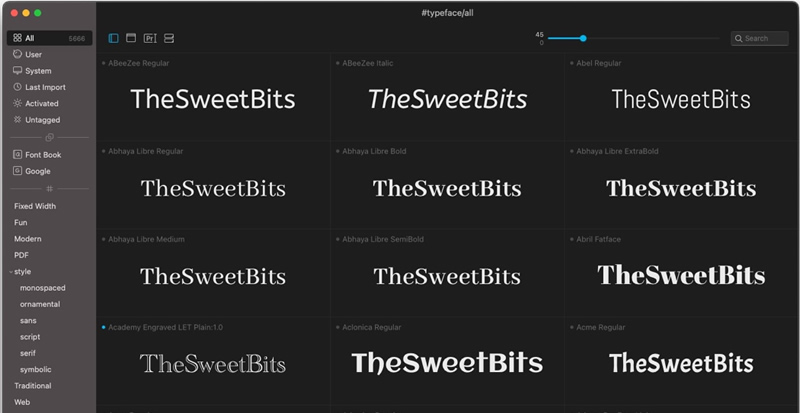Click the search magnifier icon
800x413 pixels.
738,38
